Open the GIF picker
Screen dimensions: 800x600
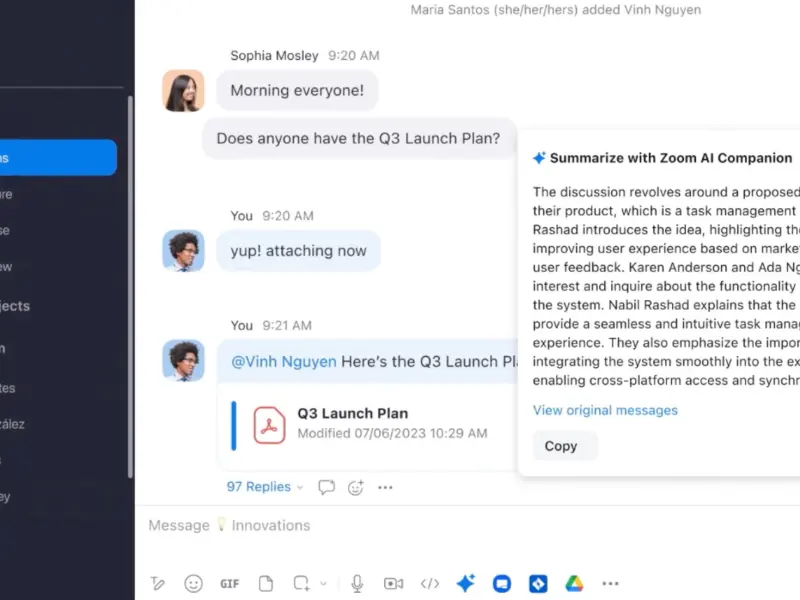click(230, 584)
